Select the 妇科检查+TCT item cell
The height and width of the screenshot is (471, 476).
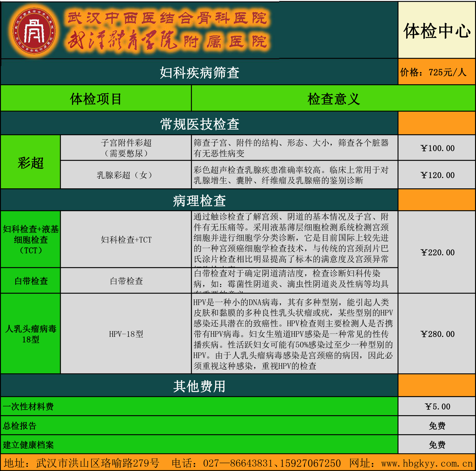[x=126, y=239]
